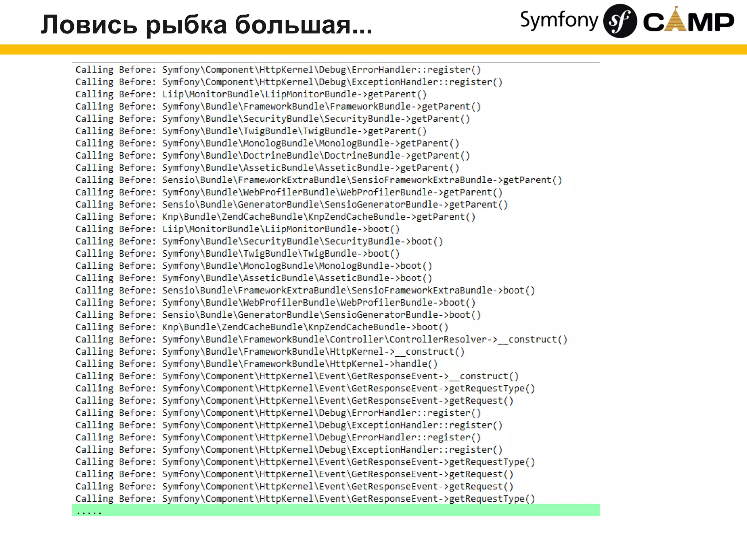Click the Symfony sf circular logo icon
The height and width of the screenshot is (560, 747).
(620, 21)
